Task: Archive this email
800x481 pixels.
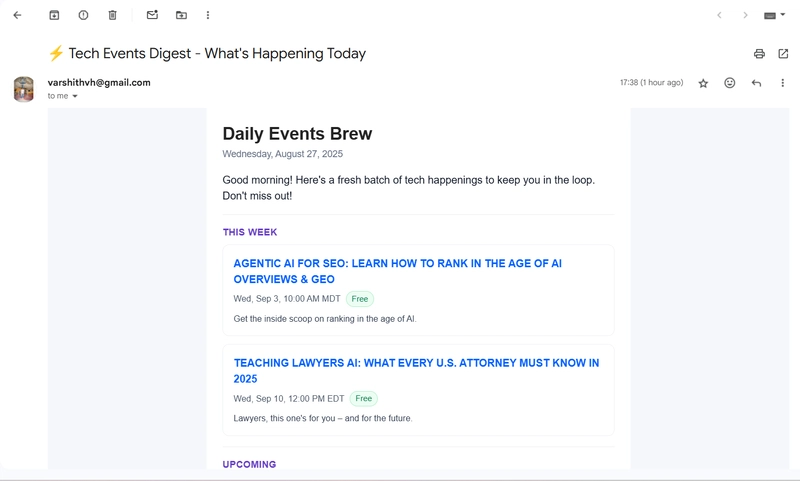Action: pyautogui.click(x=54, y=15)
